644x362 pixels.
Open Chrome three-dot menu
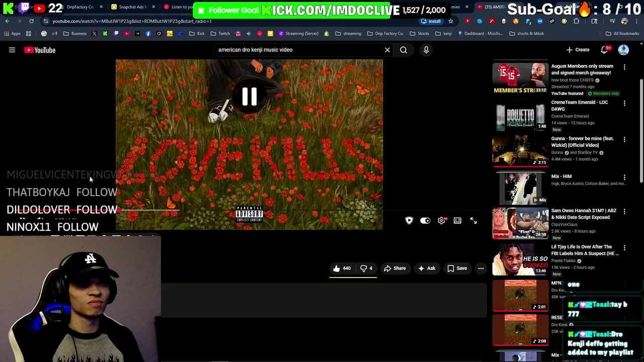[x=636, y=21]
